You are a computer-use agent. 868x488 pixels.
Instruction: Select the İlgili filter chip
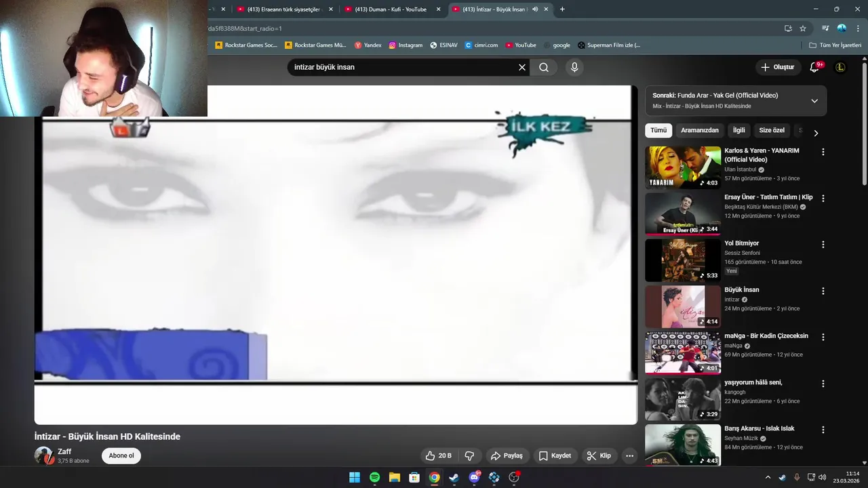click(738, 130)
